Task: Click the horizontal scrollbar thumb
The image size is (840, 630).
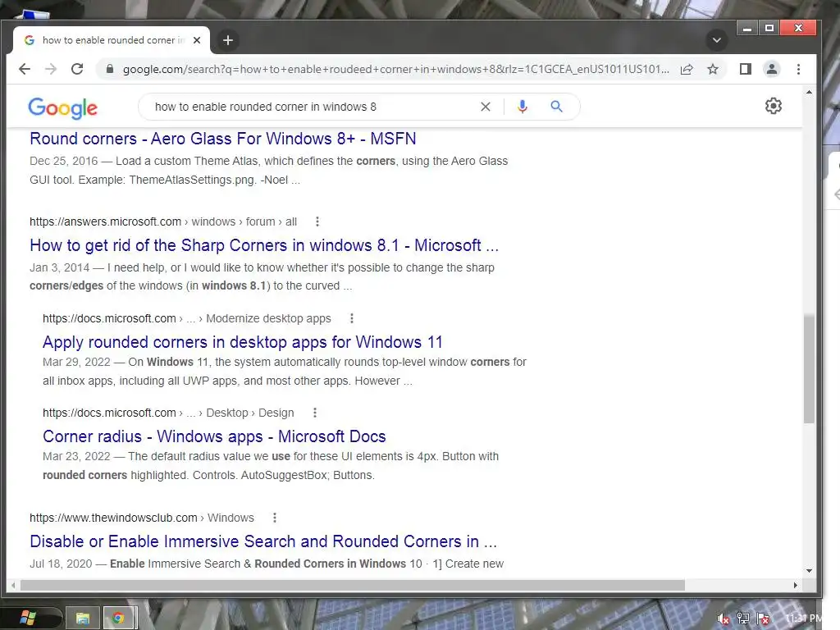Action: tap(353, 585)
